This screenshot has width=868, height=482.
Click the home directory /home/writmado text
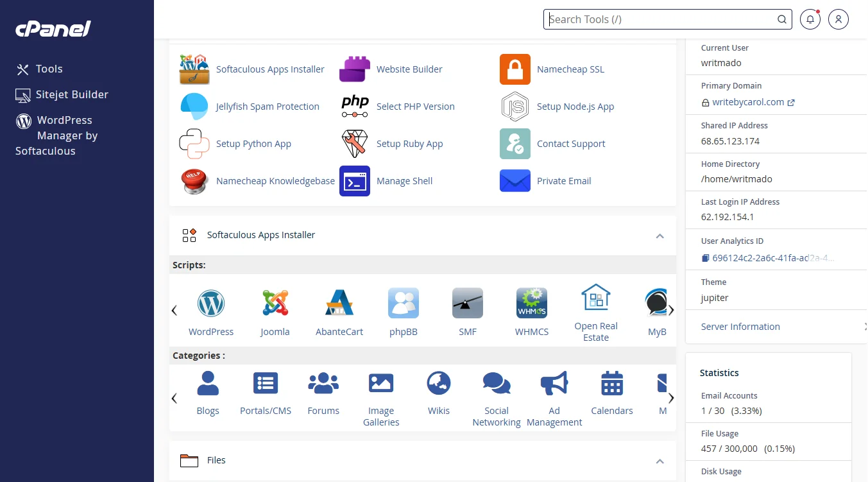736,179
